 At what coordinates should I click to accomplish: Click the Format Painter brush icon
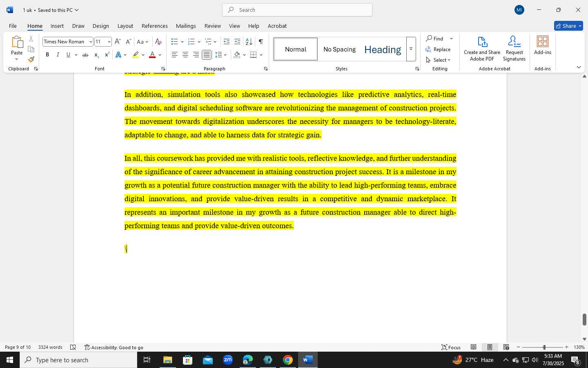(x=31, y=59)
